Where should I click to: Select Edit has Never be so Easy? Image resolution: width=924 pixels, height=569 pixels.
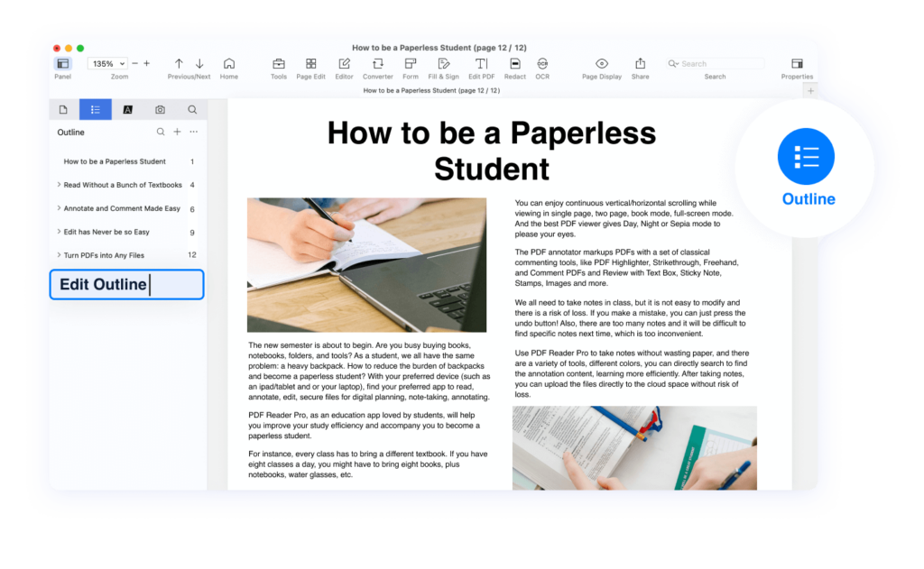[x=106, y=232]
